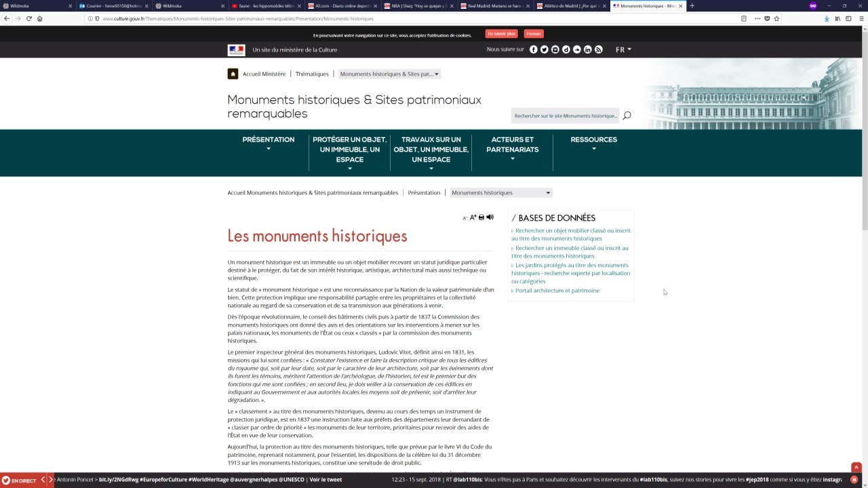Open Les jardins protégés recherche experte link
868x488 pixels.
click(x=571, y=273)
